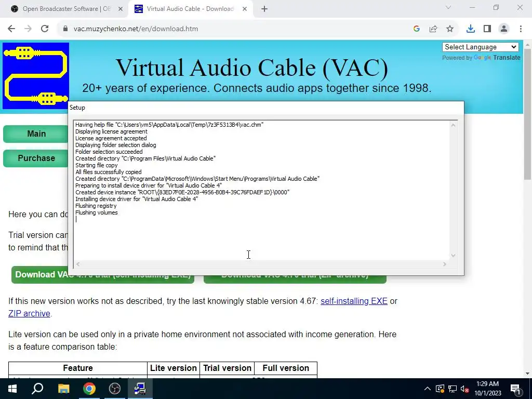Viewport: 532px width, 399px height.
Task: Click Setup dialog title bar
Action: (266, 108)
